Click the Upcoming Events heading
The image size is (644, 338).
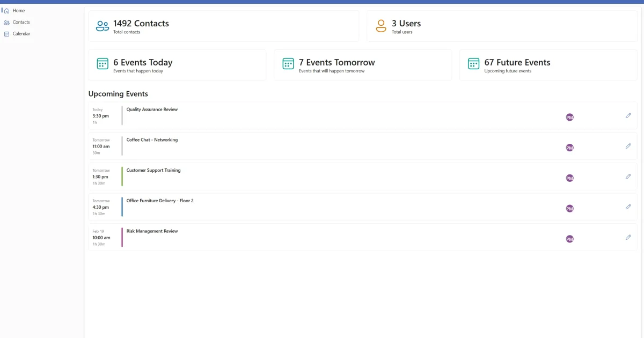pyautogui.click(x=118, y=94)
